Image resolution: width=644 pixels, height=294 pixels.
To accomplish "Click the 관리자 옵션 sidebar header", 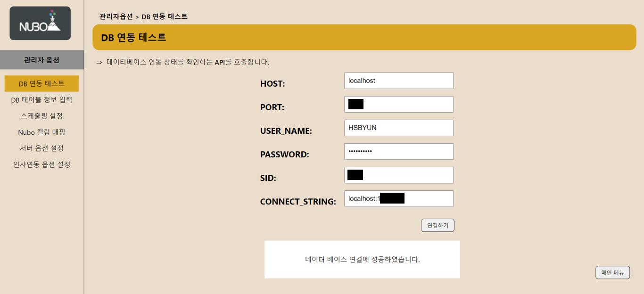I will point(41,60).
